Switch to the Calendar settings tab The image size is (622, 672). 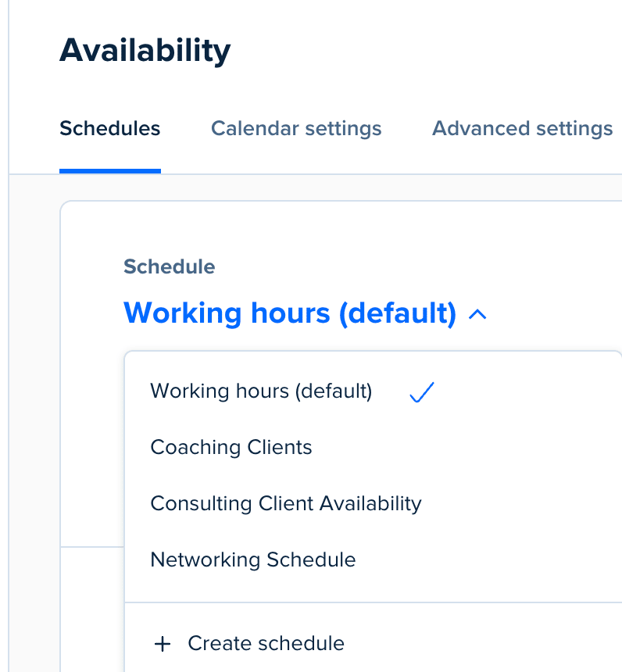click(296, 128)
